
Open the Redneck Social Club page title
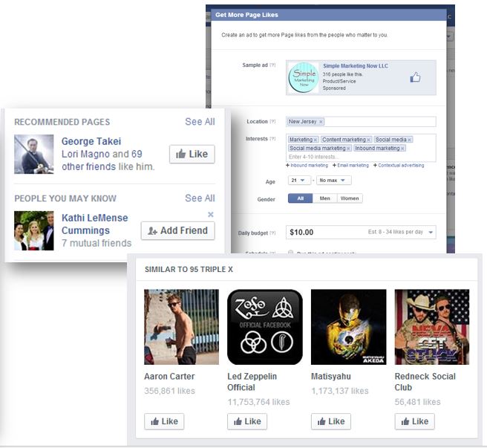425,382
